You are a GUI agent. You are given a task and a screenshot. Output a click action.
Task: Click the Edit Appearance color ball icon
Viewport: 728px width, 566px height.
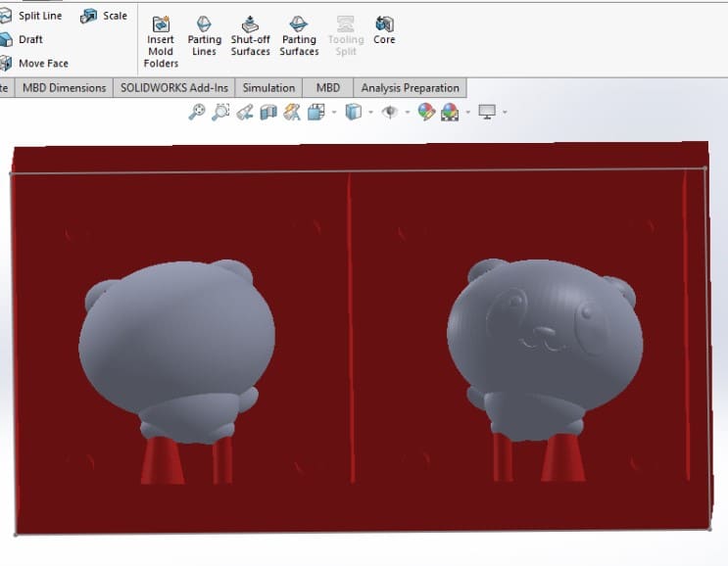[x=426, y=112]
